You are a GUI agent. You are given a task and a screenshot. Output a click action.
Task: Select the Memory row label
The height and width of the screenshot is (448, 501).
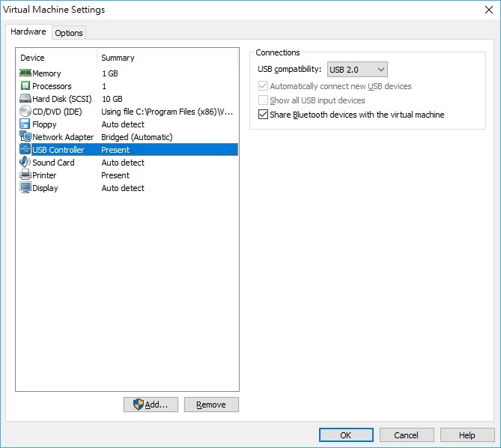46,73
